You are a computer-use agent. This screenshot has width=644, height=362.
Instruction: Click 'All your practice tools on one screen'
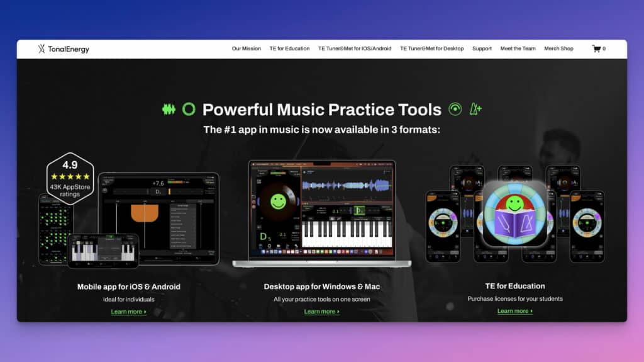point(322,300)
